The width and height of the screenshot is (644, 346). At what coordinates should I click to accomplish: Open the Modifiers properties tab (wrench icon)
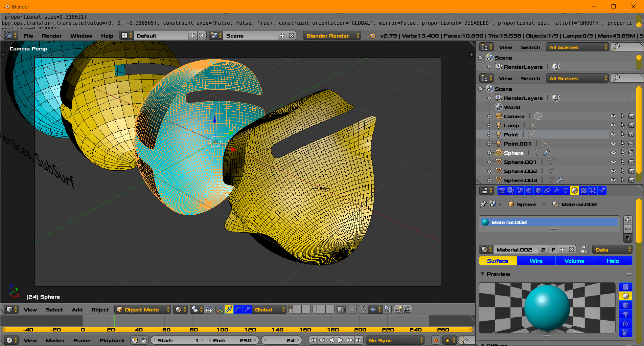(x=556, y=191)
